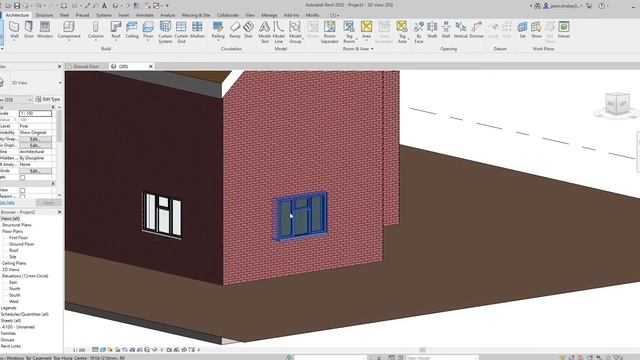Open the Annotate ribbon tab
Viewport: 640px width, 360px height.
[144, 15]
